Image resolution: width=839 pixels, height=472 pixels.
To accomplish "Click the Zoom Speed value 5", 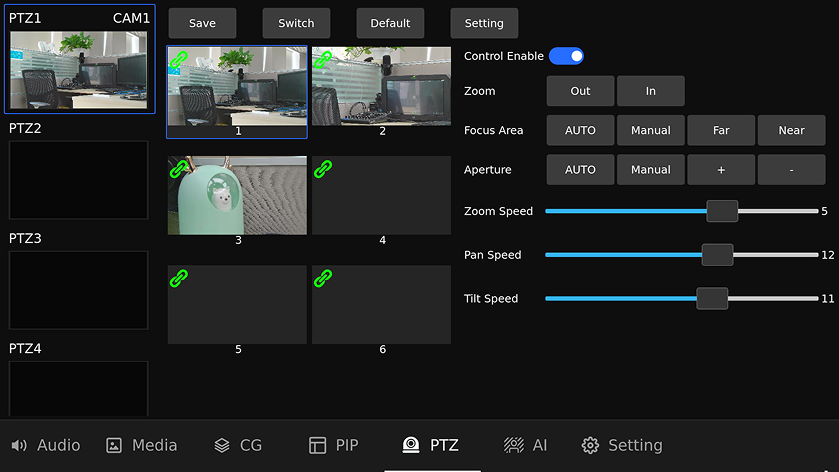I will pos(825,211).
